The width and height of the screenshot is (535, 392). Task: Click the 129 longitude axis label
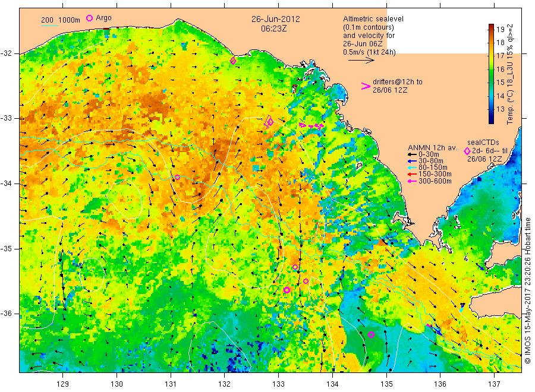click(63, 384)
